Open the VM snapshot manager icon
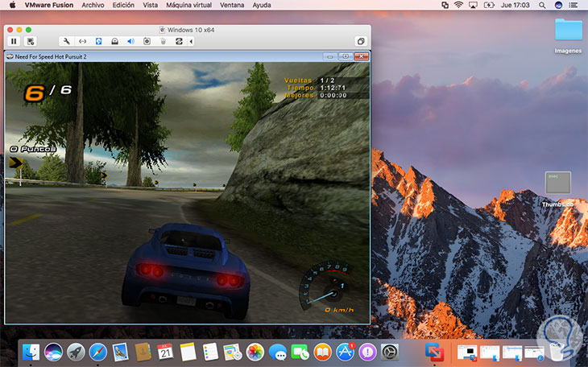 coord(31,41)
